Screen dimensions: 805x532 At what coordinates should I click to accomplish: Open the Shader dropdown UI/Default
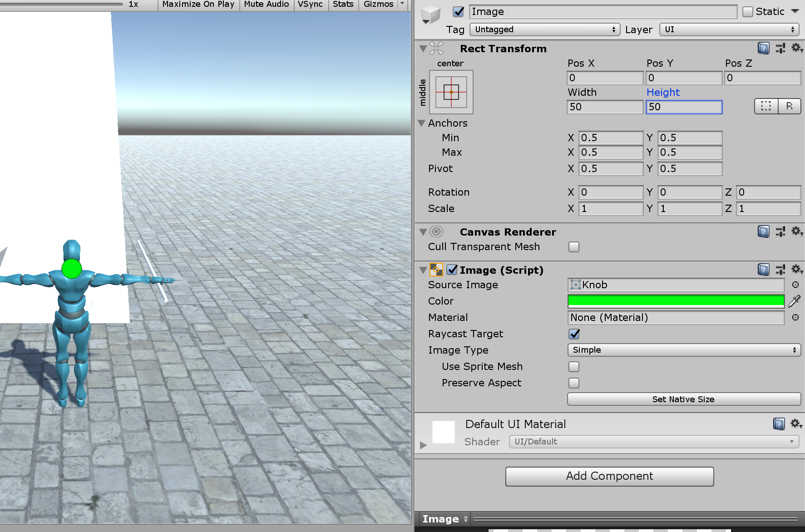[x=654, y=442]
